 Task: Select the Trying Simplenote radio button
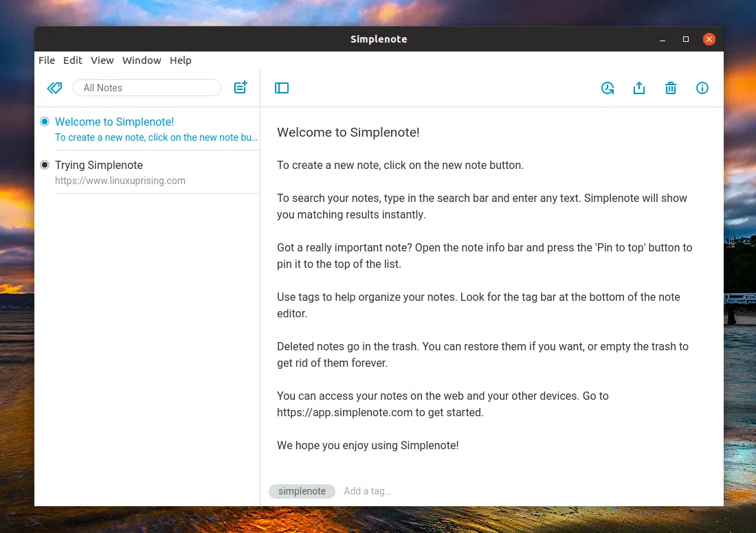coord(45,165)
